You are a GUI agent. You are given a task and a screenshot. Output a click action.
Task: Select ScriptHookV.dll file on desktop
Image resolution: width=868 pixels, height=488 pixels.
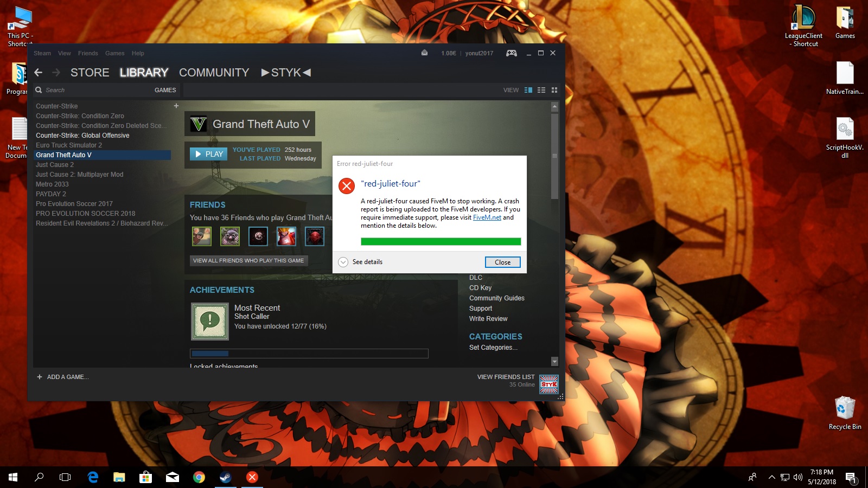[845, 138]
